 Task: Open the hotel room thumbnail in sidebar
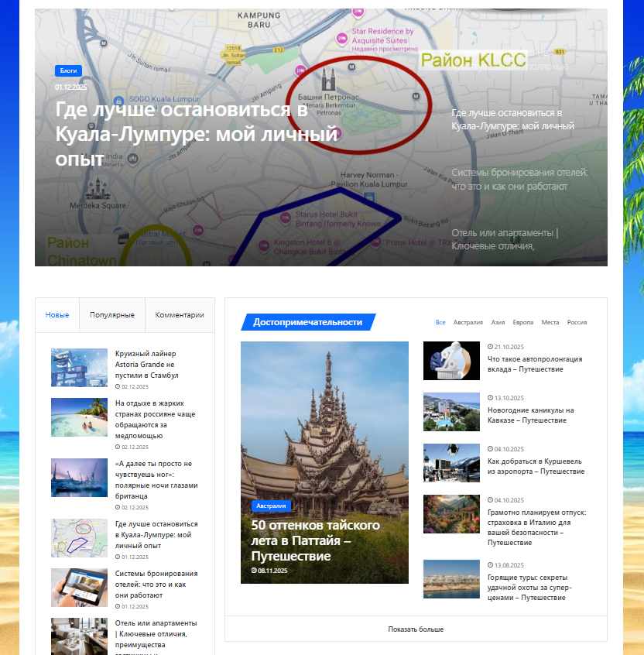pyautogui.click(x=80, y=636)
